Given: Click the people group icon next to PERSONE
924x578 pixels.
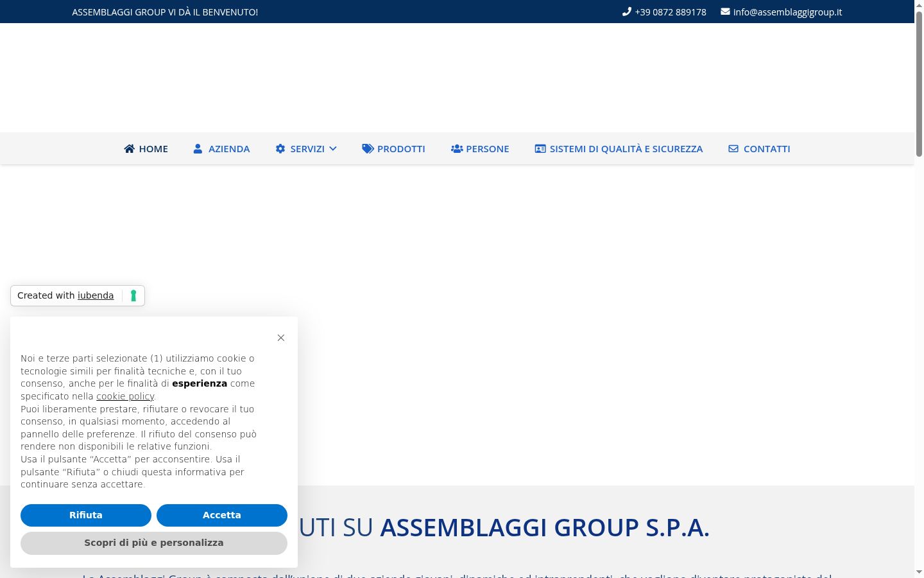Looking at the screenshot, I should pyautogui.click(x=457, y=148).
